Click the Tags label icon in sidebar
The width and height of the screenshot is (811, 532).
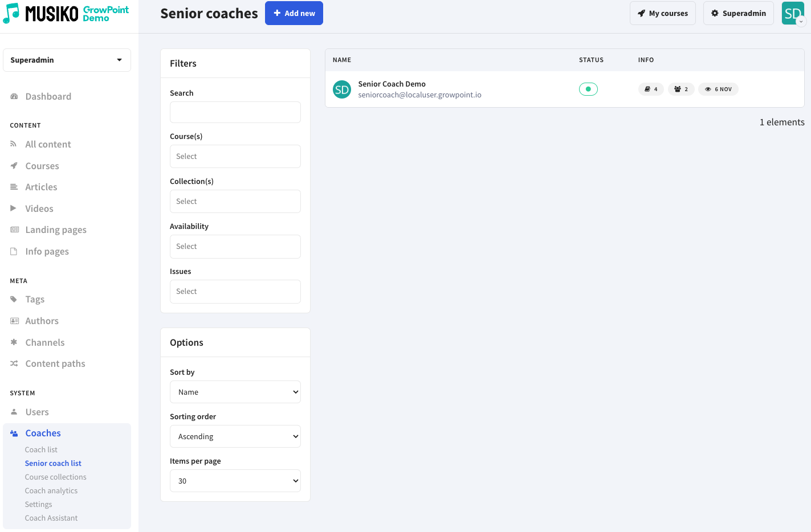[x=14, y=300]
